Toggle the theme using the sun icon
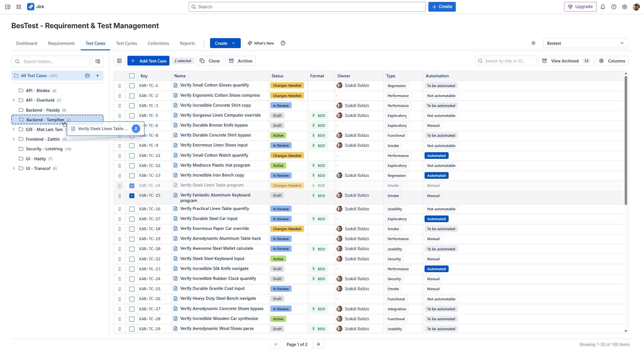The height and width of the screenshot is (360, 644). (533, 43)
